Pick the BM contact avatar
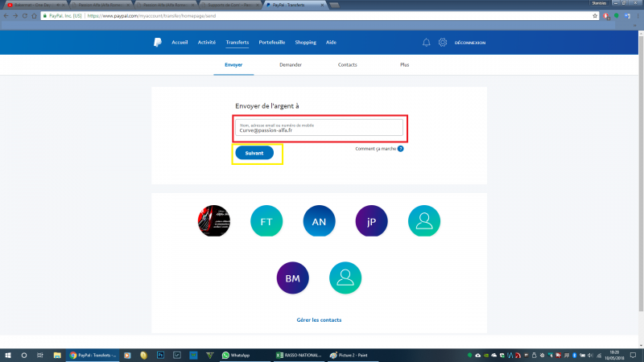This screenshot has height=362, width=644. [292, 278]
